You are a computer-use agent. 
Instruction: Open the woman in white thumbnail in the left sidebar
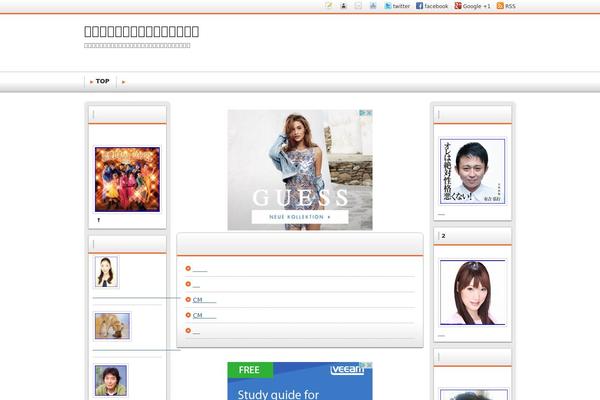click(106, 272)
